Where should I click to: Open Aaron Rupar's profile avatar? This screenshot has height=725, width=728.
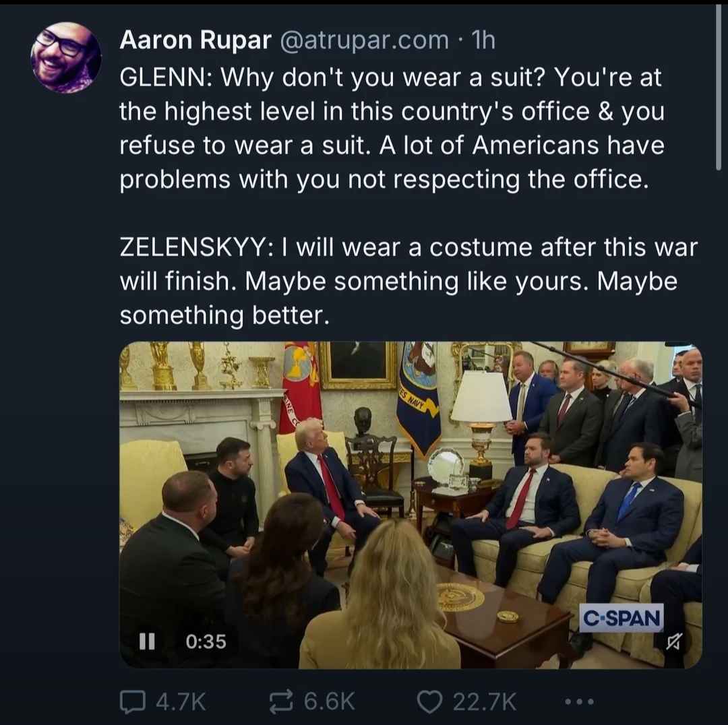pyautogui.click(x=65, y=58)
